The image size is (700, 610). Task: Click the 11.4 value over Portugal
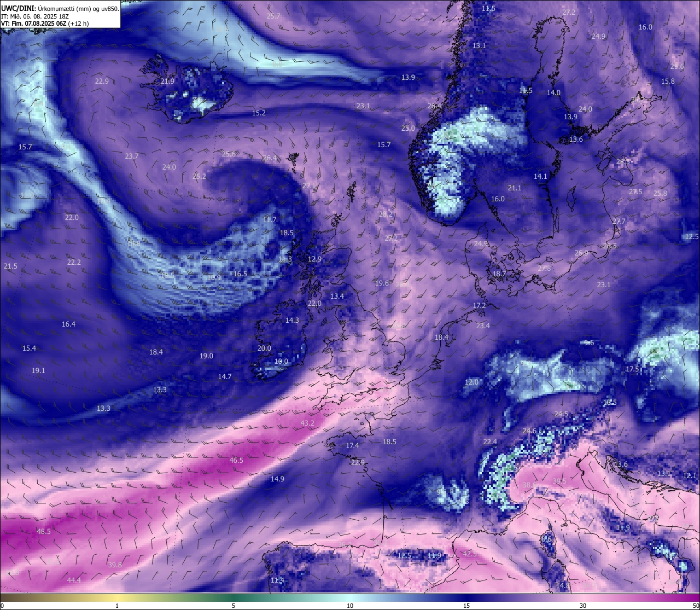coord(277,580)
